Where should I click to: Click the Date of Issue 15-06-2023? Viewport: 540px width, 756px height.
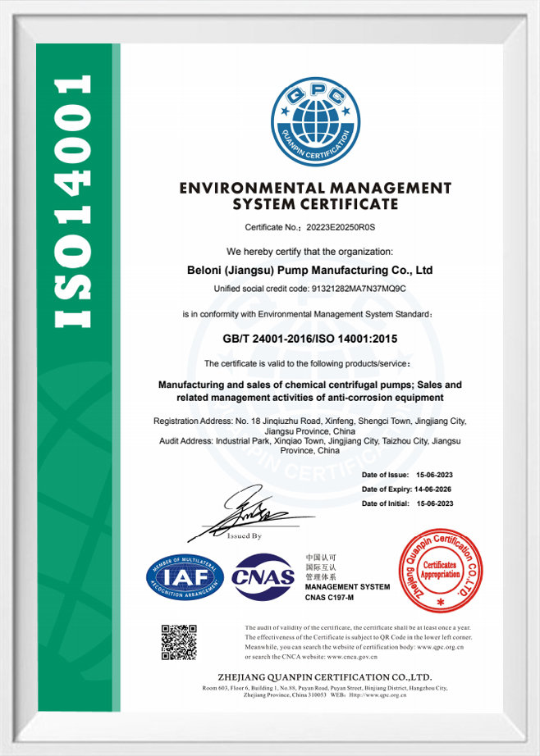pos(407,475)
